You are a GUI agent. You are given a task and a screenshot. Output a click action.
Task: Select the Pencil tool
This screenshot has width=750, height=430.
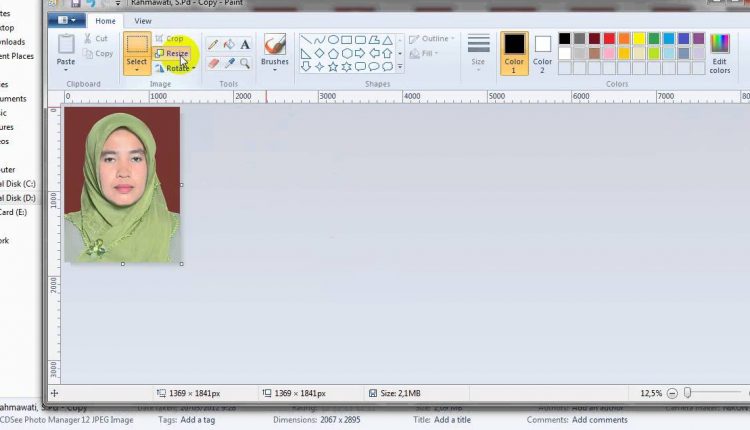click(213, 45)
